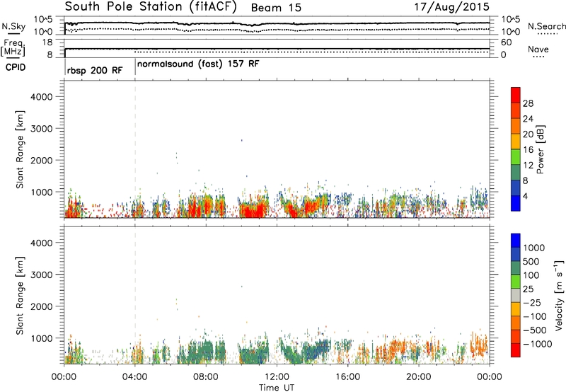Click the yellow 16-20 dB Power colorbar segment

[x=516, y=142]
